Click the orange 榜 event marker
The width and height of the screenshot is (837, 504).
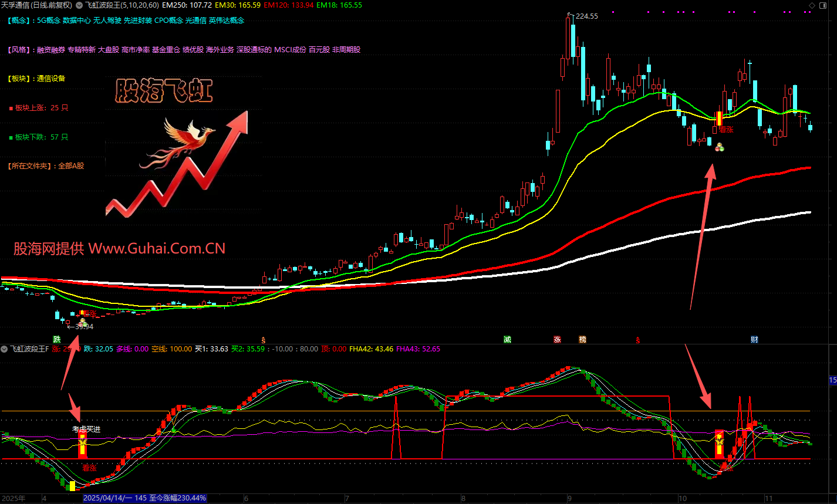click(582, 340)
